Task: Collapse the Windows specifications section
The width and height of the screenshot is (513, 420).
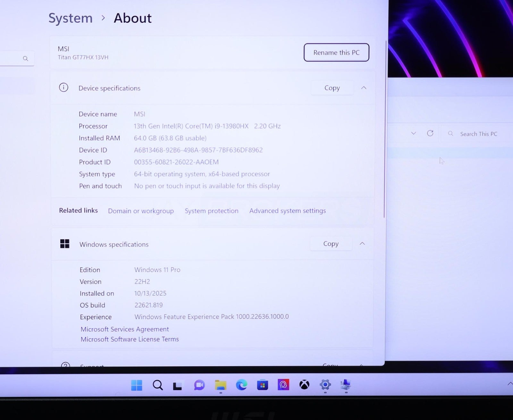Action: click(x=362, y=244)
